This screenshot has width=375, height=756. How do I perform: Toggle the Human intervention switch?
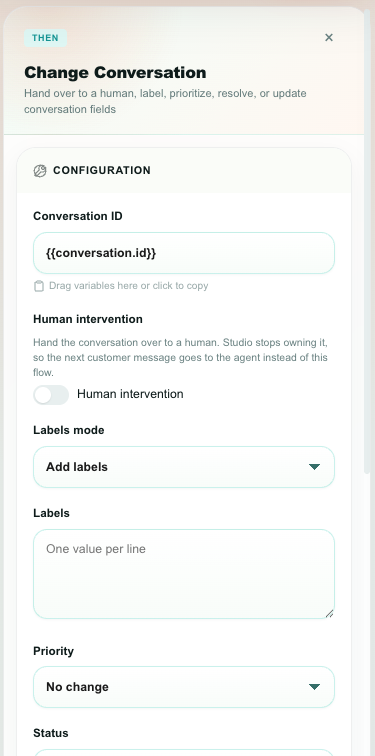(51, 395)
